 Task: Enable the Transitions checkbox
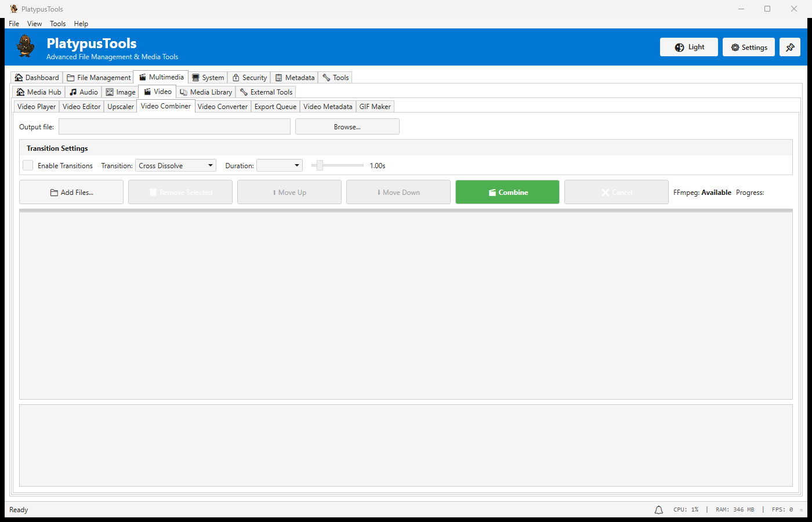coord(28,166)
